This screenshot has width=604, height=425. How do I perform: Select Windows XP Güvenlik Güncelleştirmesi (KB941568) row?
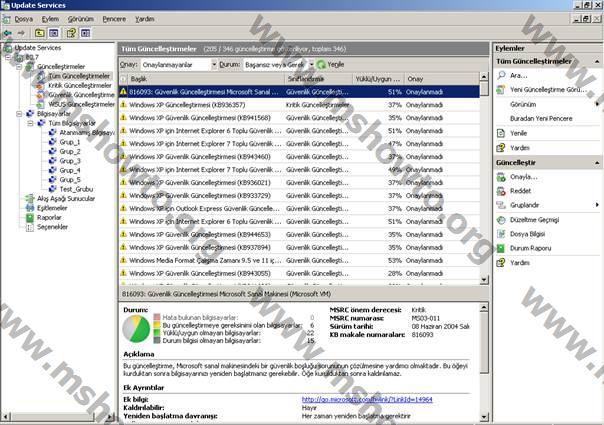click(299, 118)
